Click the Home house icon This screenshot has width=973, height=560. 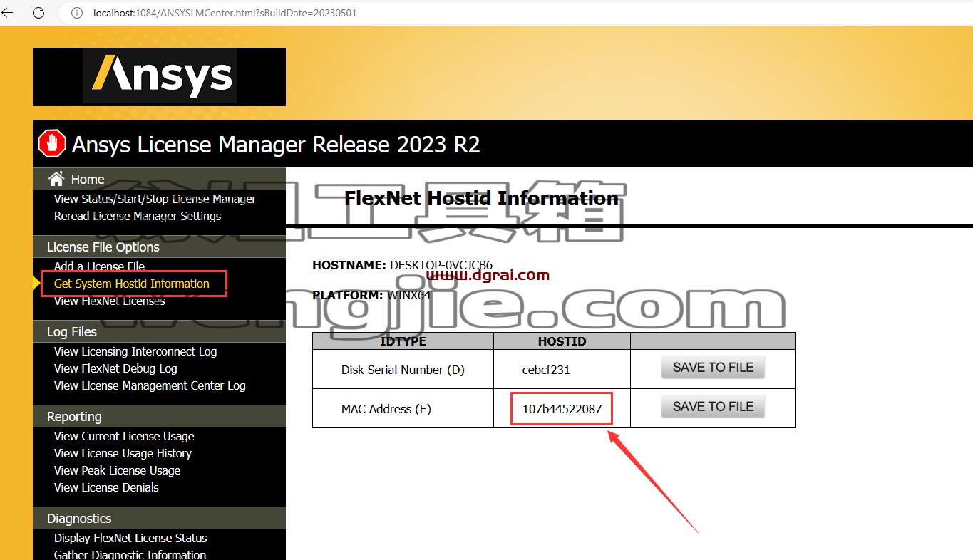point(56,179)
